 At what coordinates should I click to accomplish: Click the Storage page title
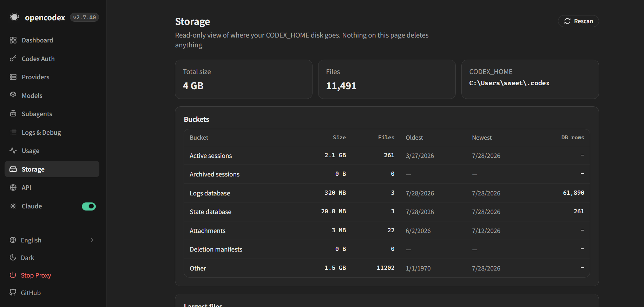tap(192, 21)
